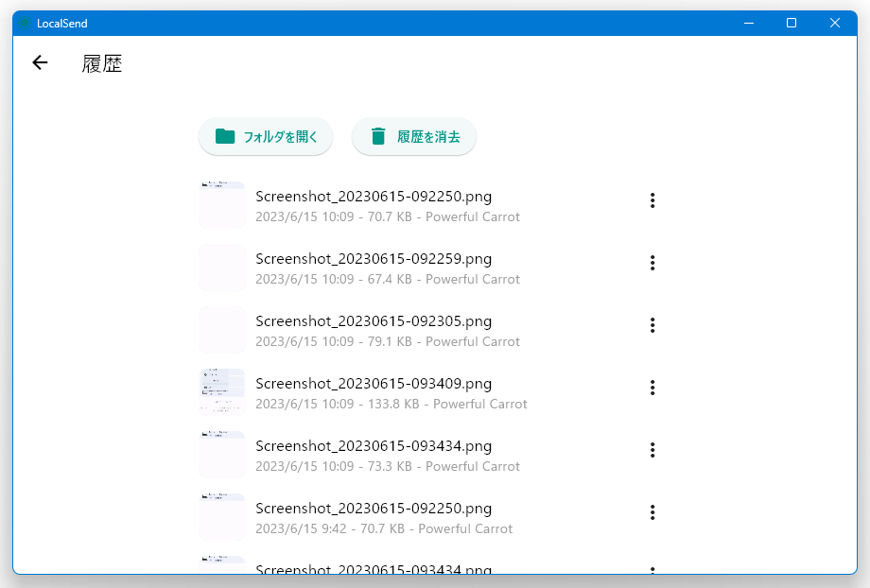Viewport: 870px width, 588px height.
Task: Select file name Screenshot_20230615-092259.png
Action: coord(374,259)
